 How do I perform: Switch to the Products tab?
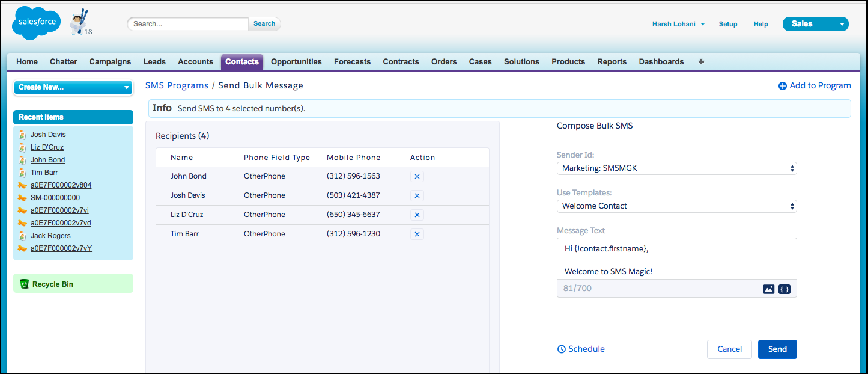568,61
